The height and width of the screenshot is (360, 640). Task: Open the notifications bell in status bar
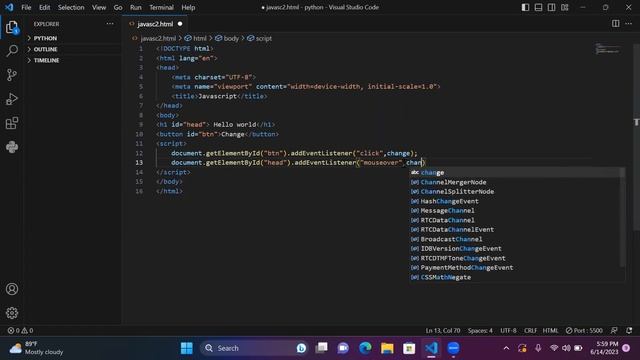tap(629, 331)
